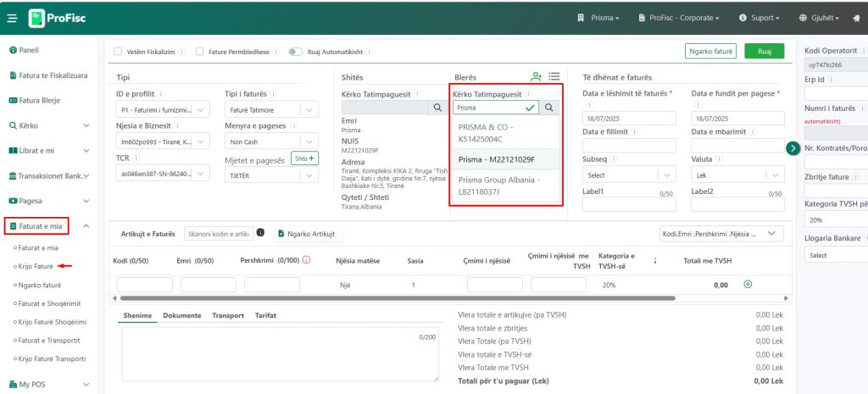Screen dimensions: 868x394
Task: Open the item columns selector dropdown
Action: tap(721, 234)
